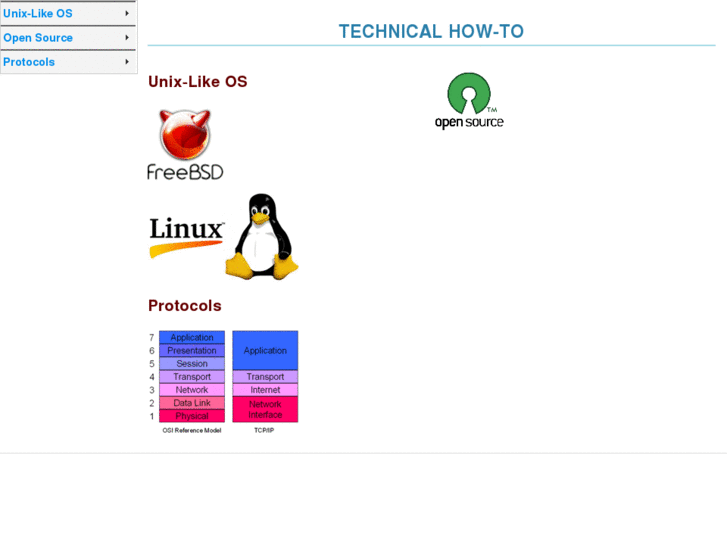The width and height of the screenshot is (727, 545).
Task: Expand the Protocols submenu arrow
Action: (127, 62)
